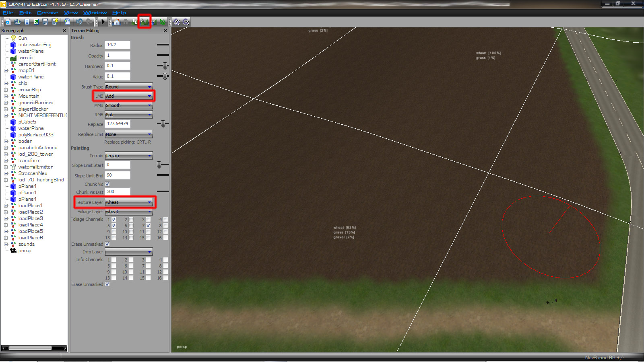
Task: Click the New scene icon in toolbar
Action: [8, 22]
